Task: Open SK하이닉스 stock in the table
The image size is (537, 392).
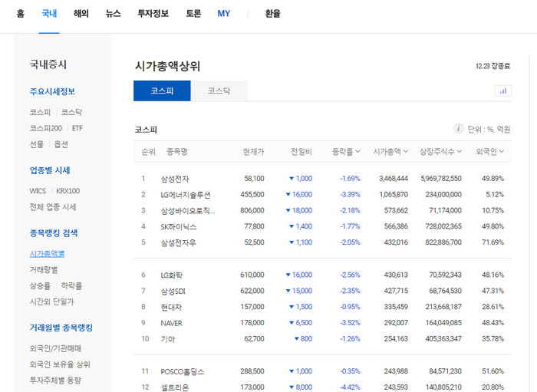Action: [x=179, y=226]
